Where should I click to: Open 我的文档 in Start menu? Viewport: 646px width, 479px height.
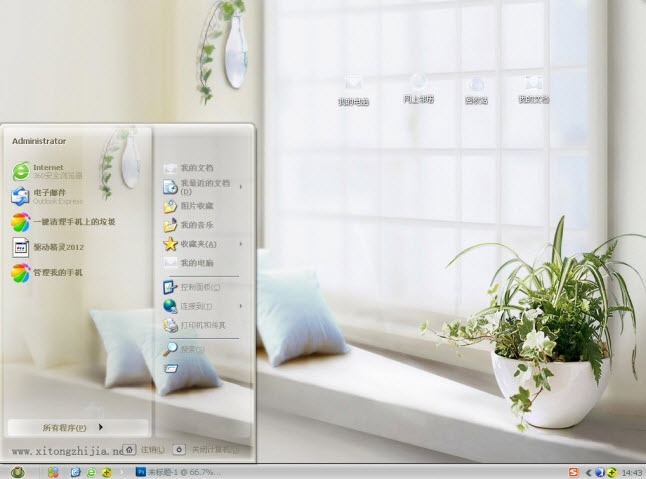(189, 168)
